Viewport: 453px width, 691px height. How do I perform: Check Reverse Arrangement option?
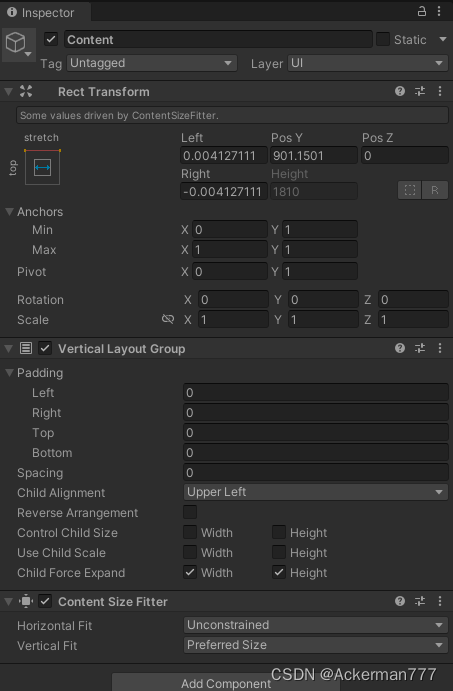pyautogui.click(x=190, y=512)
